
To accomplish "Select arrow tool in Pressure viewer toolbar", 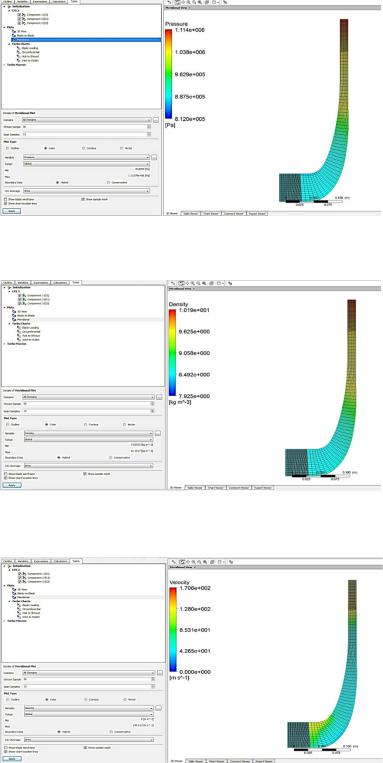I will tap(170, 2).
